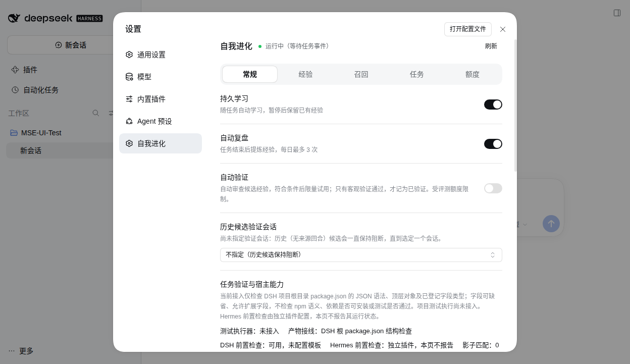Viewport: 630px width, 364px height.
Task: Click the 自我进化 page heading
Action: click(236, 46)
